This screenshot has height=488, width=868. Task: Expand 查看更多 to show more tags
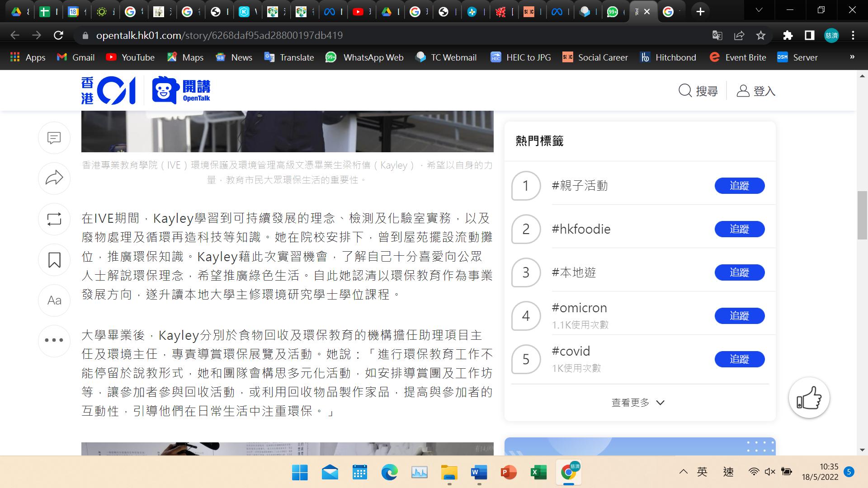[637, 403]
